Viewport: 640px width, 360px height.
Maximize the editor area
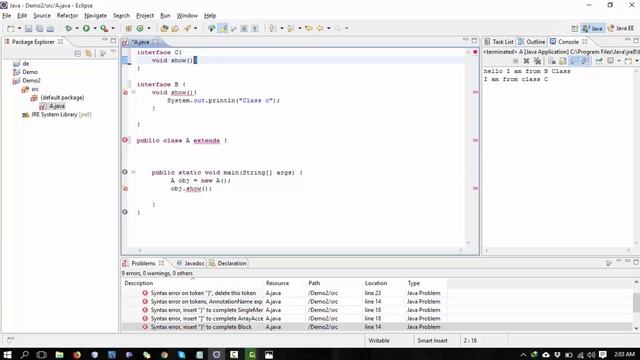[474, 41]
